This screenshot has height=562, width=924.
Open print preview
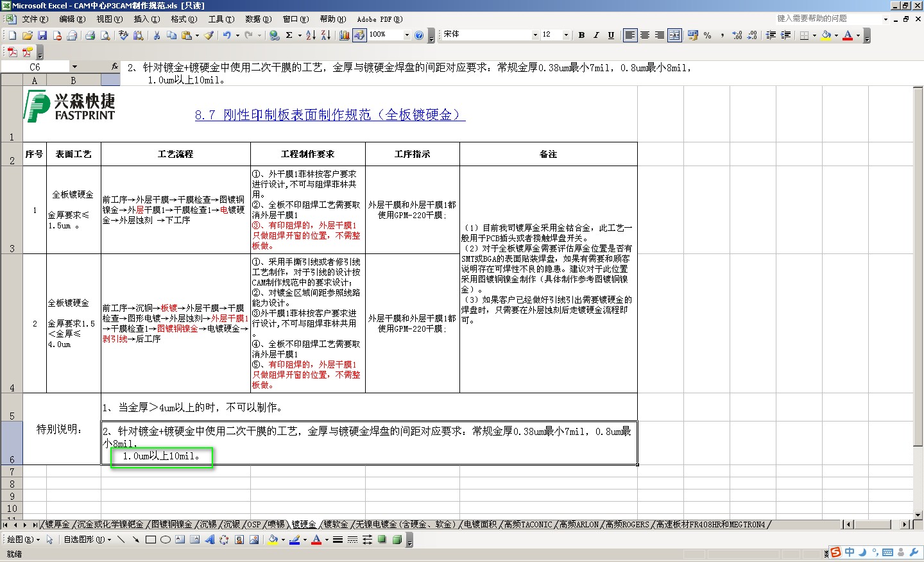point(105,35)
